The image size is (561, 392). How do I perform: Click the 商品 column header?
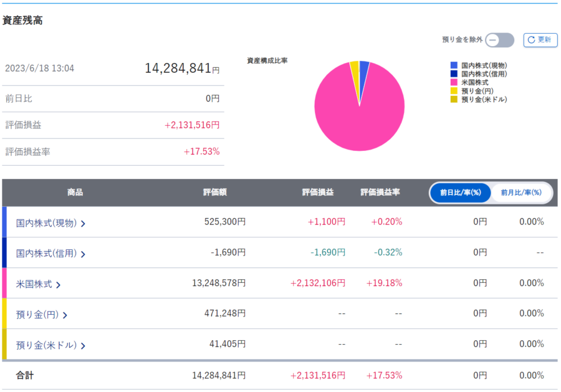[x=75, y=193]
